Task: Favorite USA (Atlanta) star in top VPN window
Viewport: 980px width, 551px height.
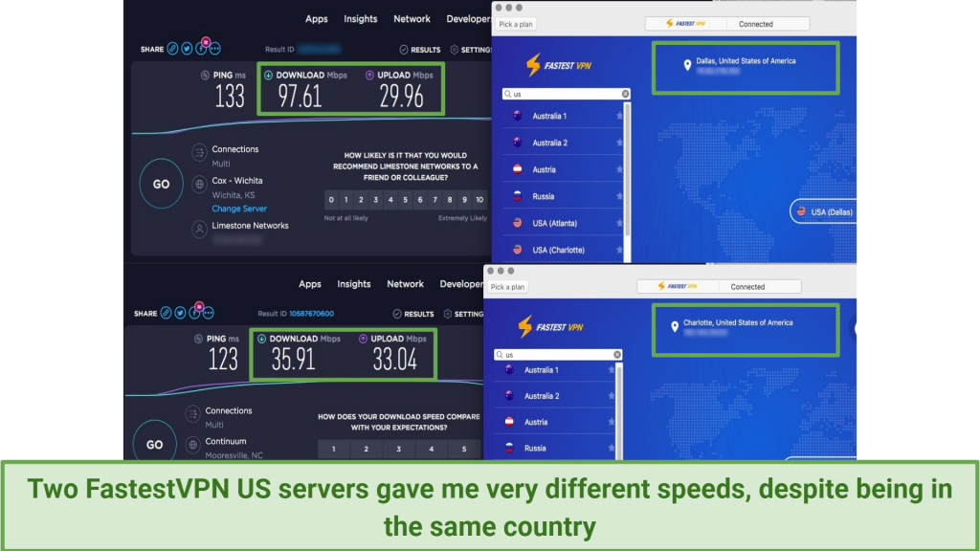Action: click(x=619, y=223)
